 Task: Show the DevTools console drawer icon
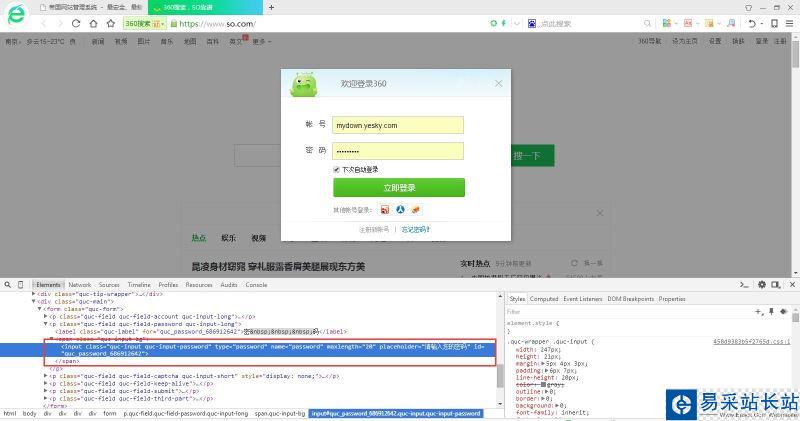click(x=744, y=285)
